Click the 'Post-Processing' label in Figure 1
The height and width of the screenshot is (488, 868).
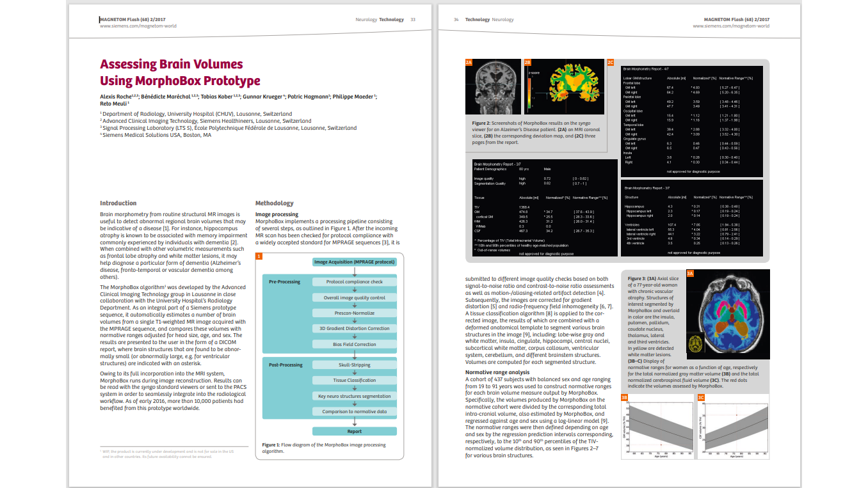(x=285, y=365)
